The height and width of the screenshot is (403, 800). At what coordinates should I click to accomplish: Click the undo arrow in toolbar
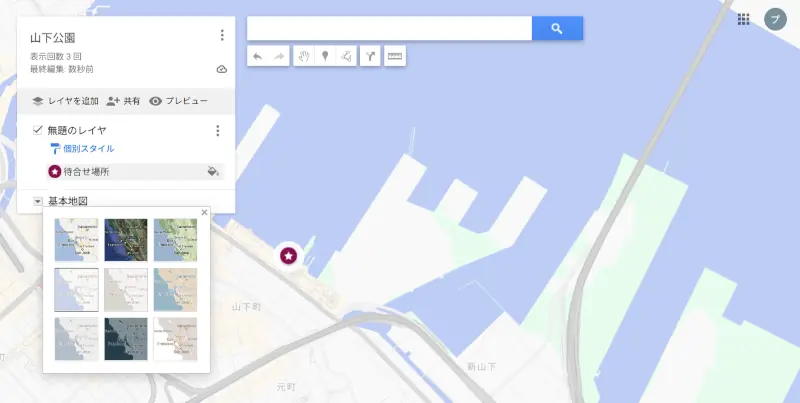pos(258,57)
